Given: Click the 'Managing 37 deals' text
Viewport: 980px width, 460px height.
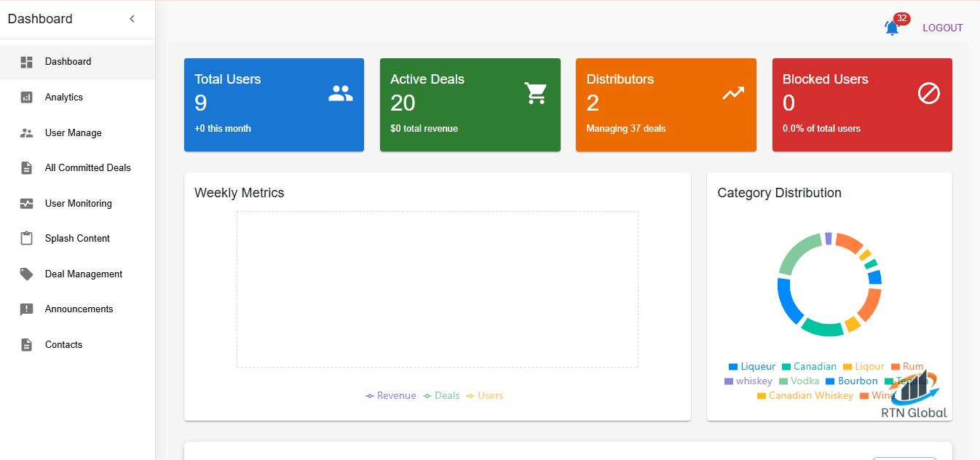Looking at the screenshot, I should pos(626,129).
